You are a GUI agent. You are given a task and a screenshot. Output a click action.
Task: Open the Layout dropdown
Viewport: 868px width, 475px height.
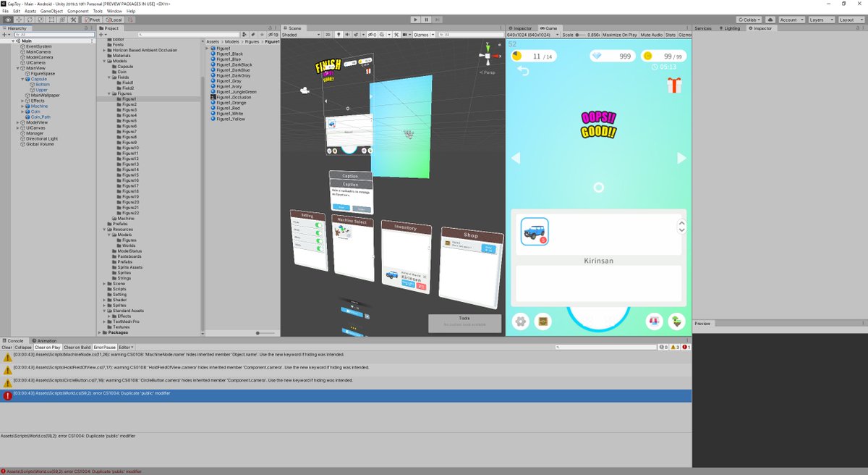tap(850, 20)
